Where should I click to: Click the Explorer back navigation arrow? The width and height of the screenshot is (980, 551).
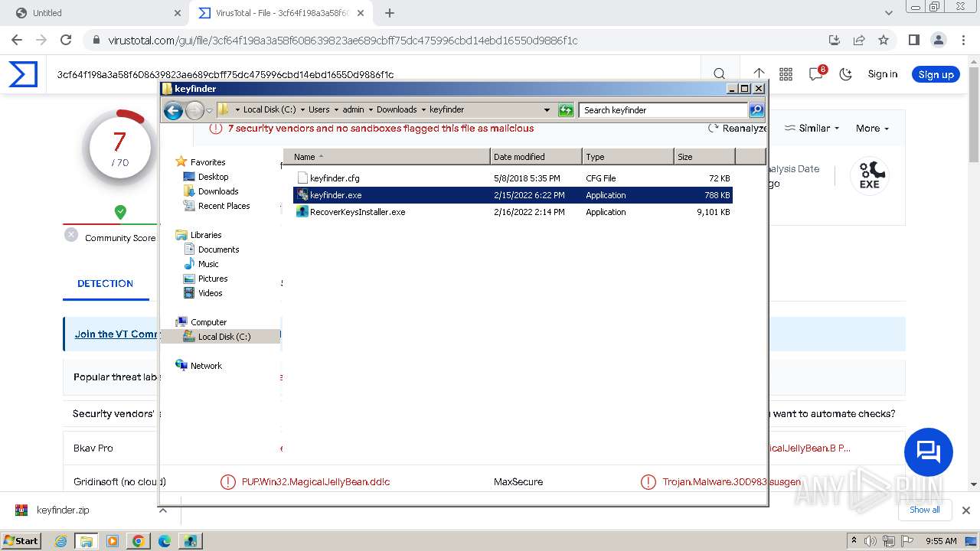pyautogui.click(x=173, y=110)
